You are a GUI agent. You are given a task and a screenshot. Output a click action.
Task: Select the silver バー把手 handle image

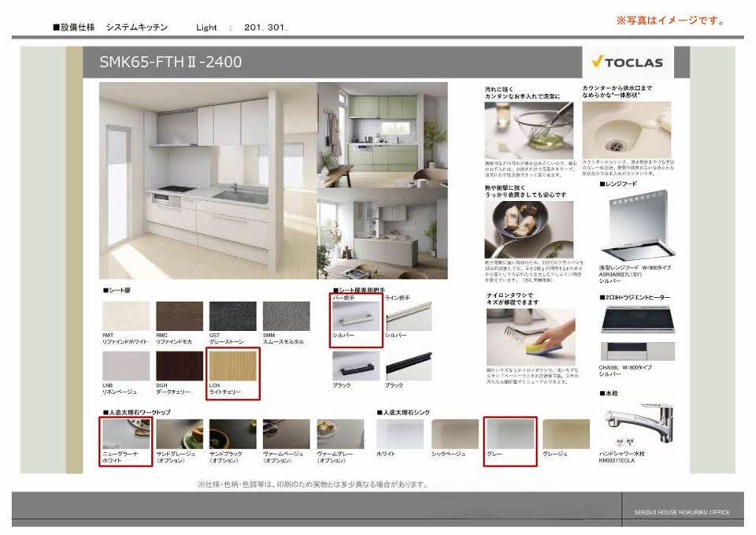pos(356,317)
